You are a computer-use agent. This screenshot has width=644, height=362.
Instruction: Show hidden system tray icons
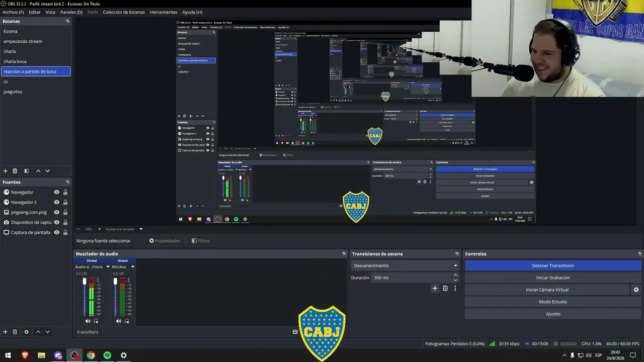(564, 355)
